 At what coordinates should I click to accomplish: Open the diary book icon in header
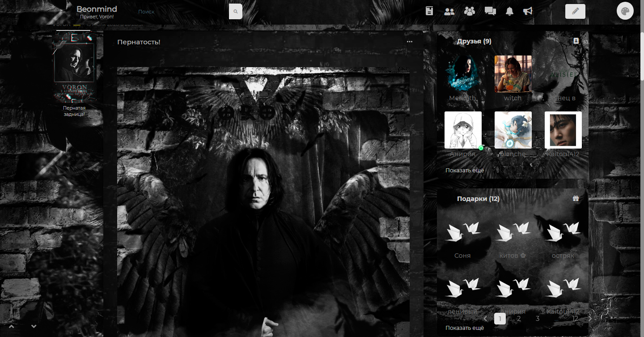[x=430, y=12]
